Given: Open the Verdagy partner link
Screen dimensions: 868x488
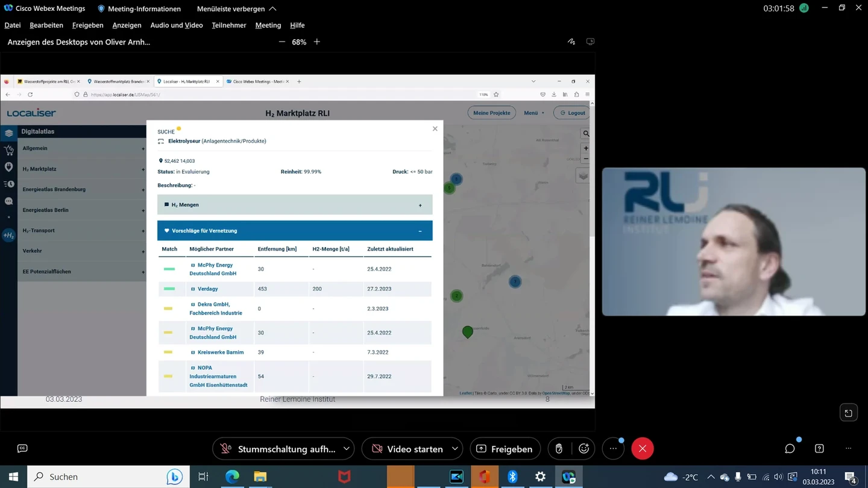Looking at the screenshot, I should [208, 289].
